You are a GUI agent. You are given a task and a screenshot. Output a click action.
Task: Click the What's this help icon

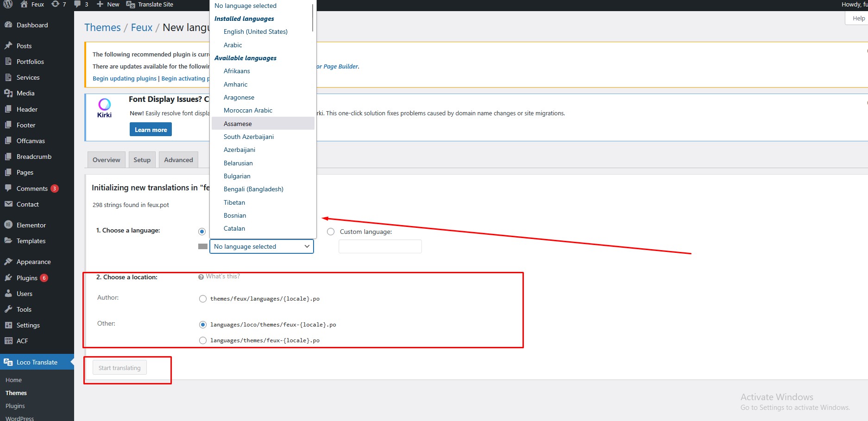[x=201, y=277]
